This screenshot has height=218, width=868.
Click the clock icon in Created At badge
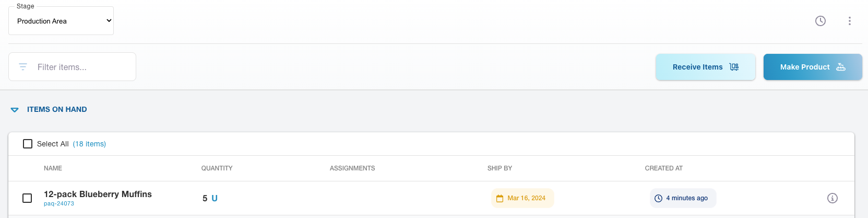point(659,199)
